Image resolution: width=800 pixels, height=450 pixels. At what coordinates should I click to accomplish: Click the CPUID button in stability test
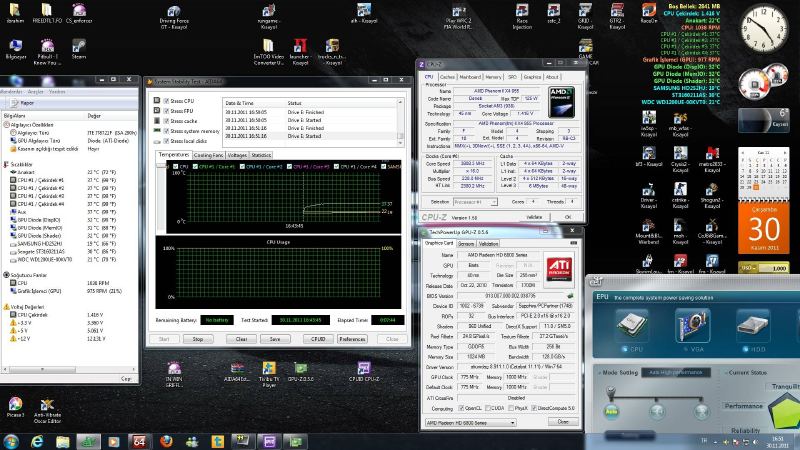[x=318, y=339]
